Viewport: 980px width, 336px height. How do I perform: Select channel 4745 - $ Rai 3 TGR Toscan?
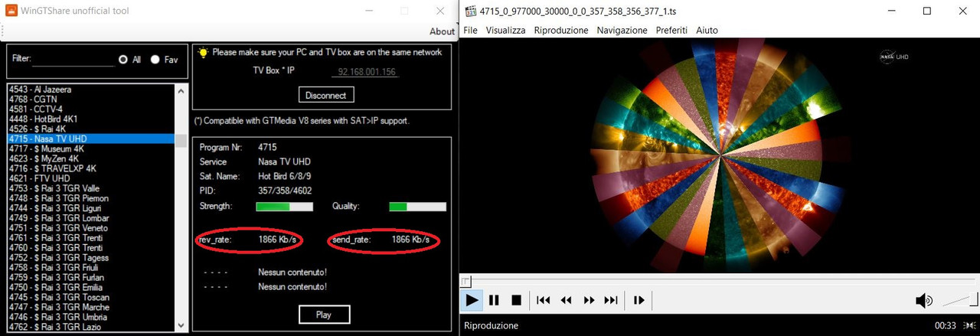[x=91, y=297]
